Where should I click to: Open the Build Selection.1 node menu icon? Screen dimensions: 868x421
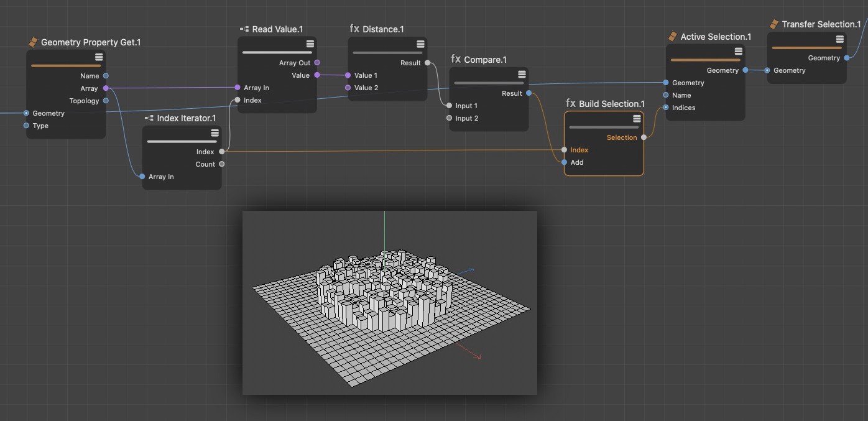[x=637, y=118]
